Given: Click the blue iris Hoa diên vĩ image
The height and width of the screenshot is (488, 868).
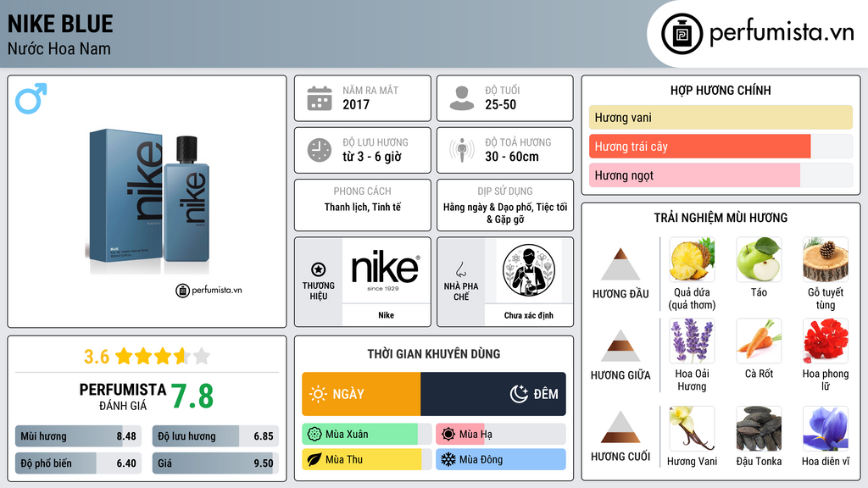Looking at the screenshot, I should [826, 428].
